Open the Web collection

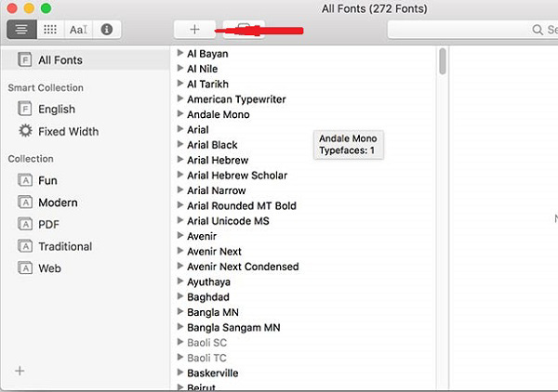coord(49,268)
